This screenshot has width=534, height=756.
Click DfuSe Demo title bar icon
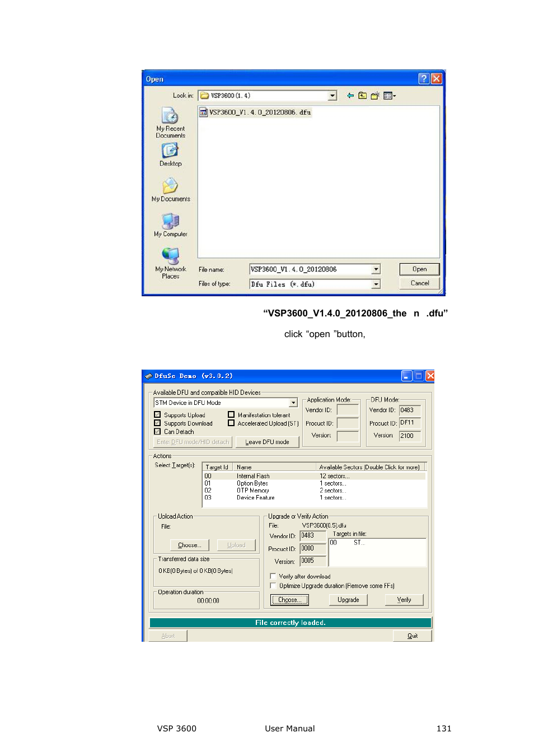tap(148, 376)
